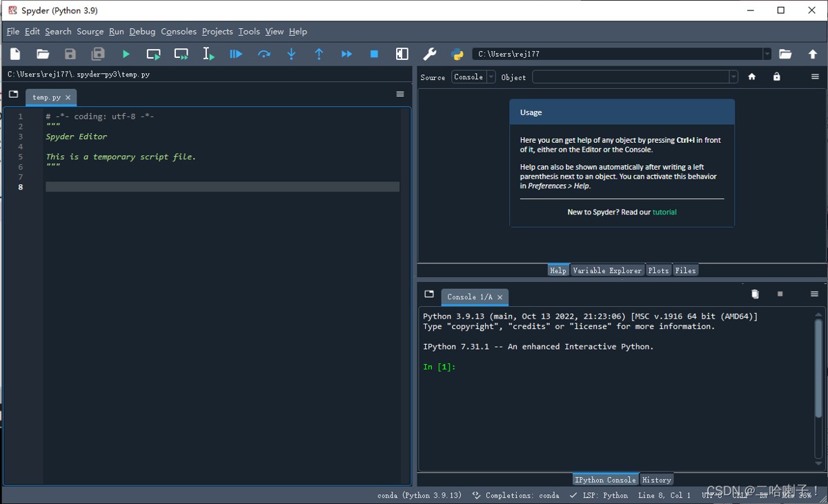Switch to the History tab
This screenshot has width=828, height=504.
[656, 480]
